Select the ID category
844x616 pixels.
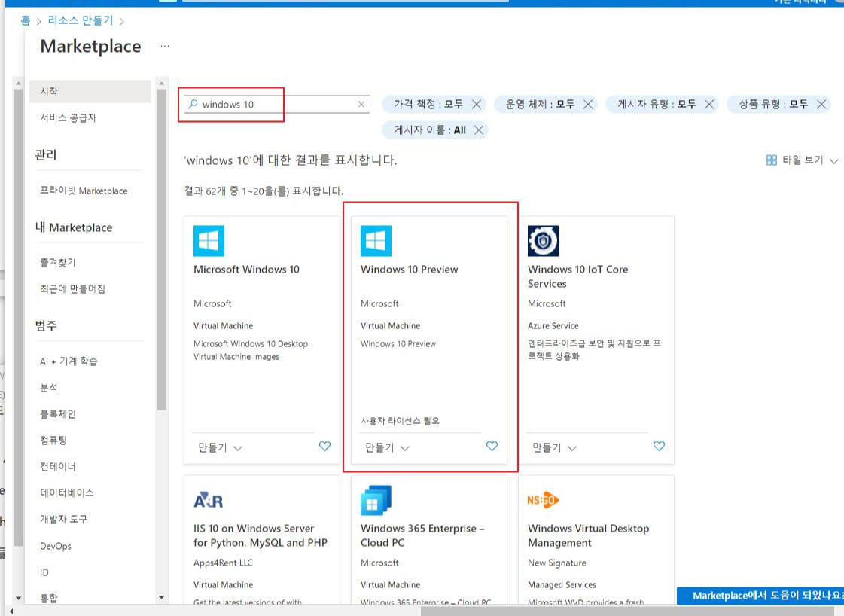pos(44,572)
